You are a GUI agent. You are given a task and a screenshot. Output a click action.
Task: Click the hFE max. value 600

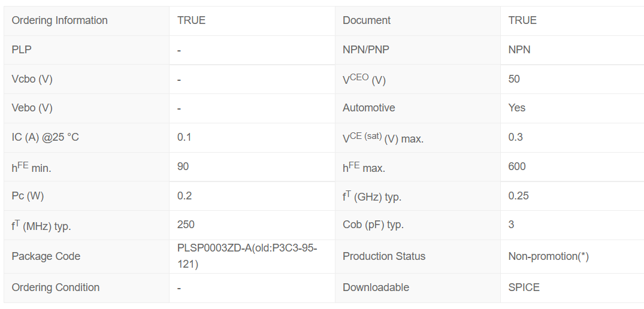point(517,166)
